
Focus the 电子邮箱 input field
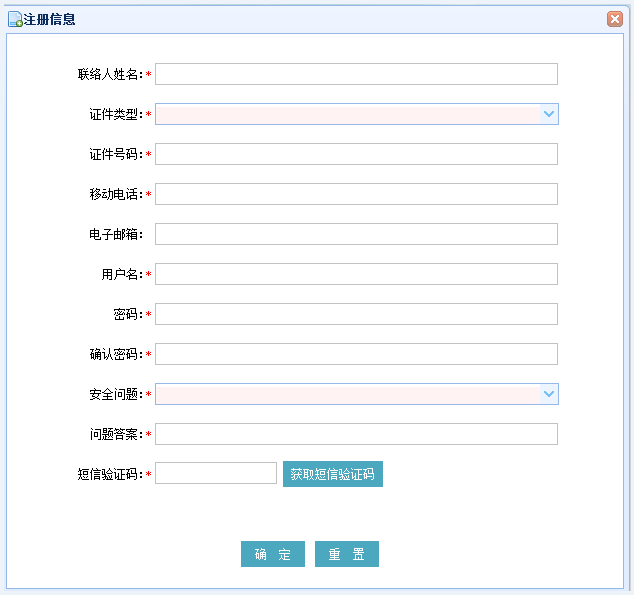click(356, 234)
